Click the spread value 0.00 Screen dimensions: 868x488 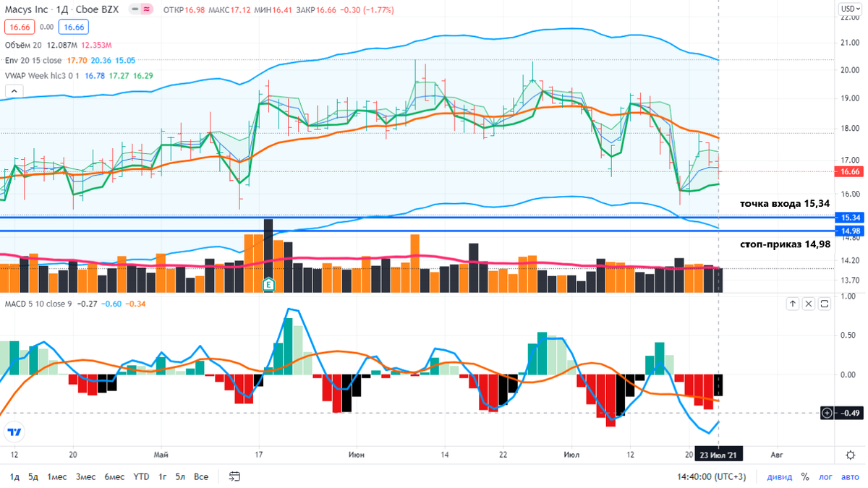[x=46, y=27]
